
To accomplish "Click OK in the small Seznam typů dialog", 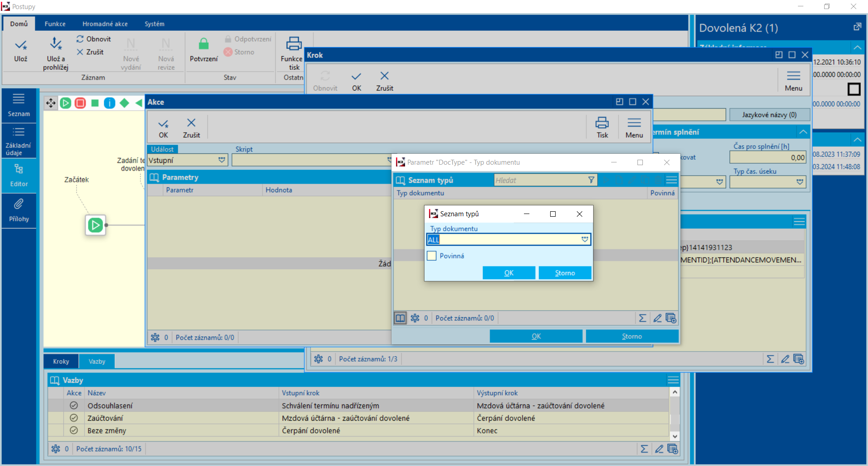I will (x=509, y=273).
